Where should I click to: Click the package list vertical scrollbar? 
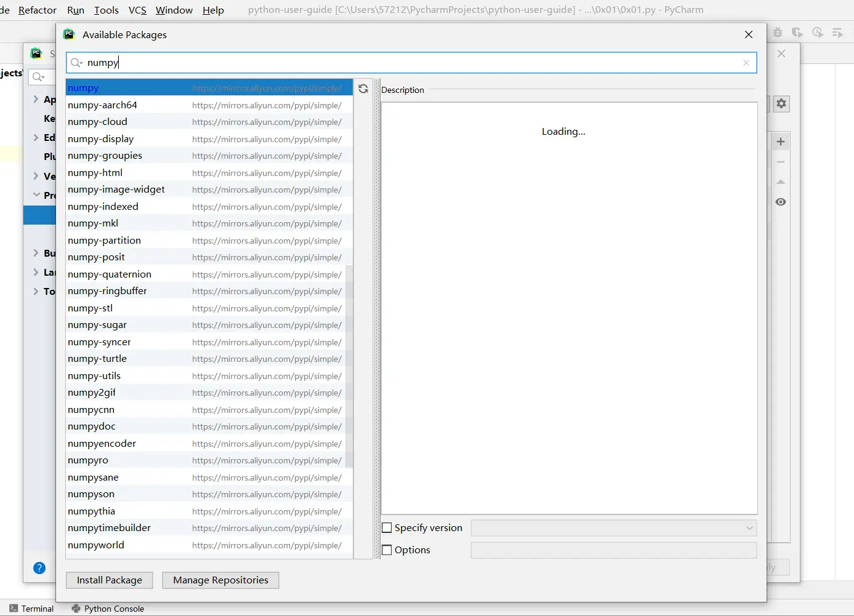pos(349,366)
